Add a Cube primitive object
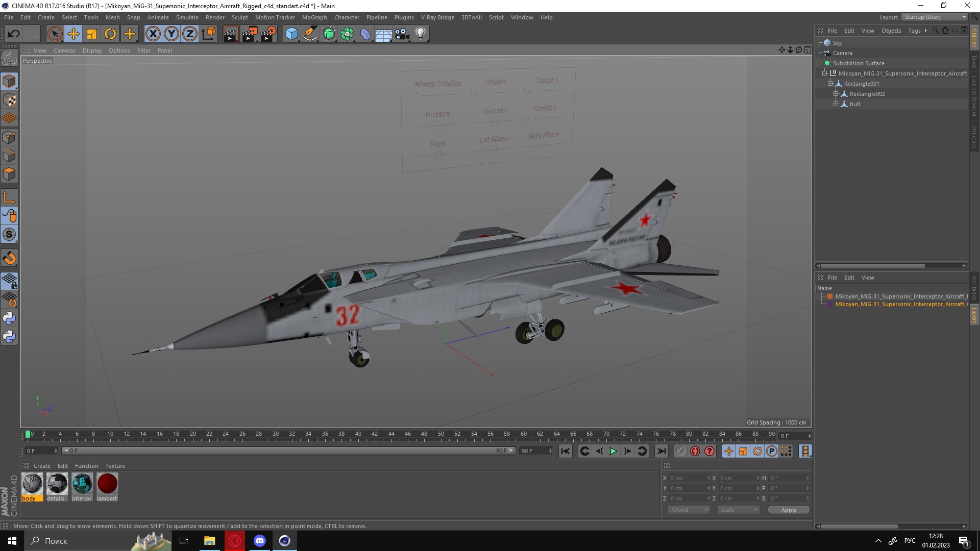This screenshot has height=551, width=980. (291, 34)
